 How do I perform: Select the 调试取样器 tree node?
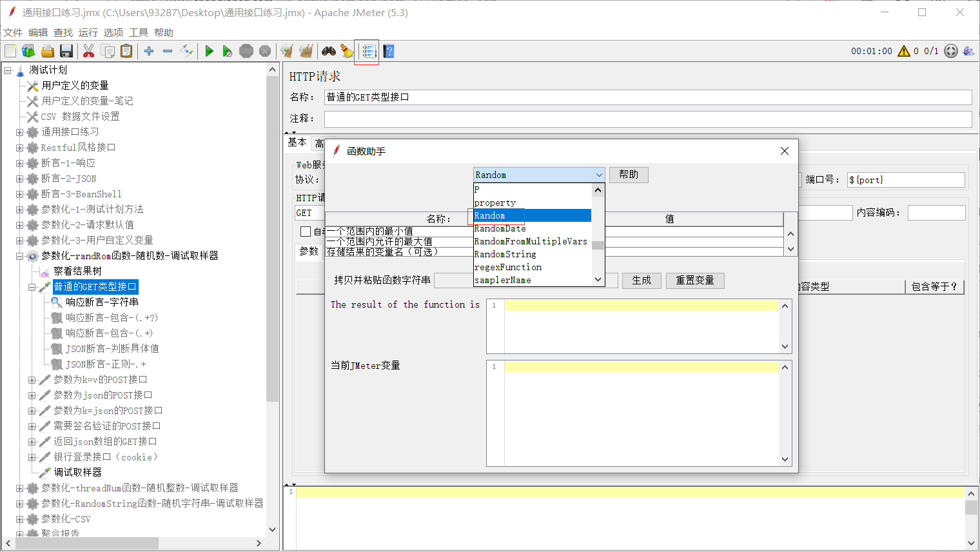coord(77,473)
